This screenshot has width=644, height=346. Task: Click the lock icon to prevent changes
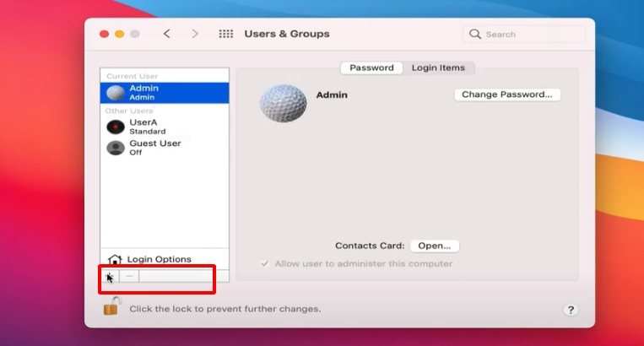coord(112,306)
